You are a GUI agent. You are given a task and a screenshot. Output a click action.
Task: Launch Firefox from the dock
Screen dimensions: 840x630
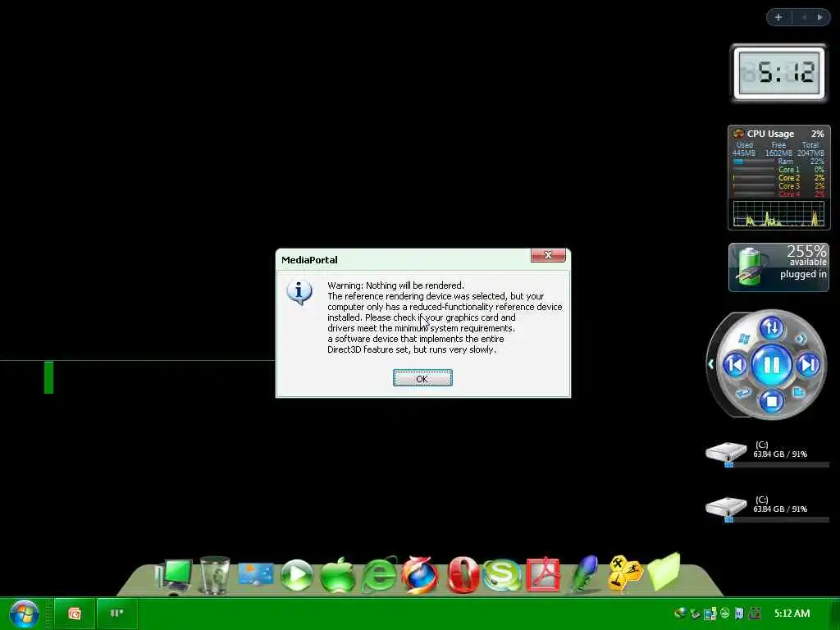419,575
